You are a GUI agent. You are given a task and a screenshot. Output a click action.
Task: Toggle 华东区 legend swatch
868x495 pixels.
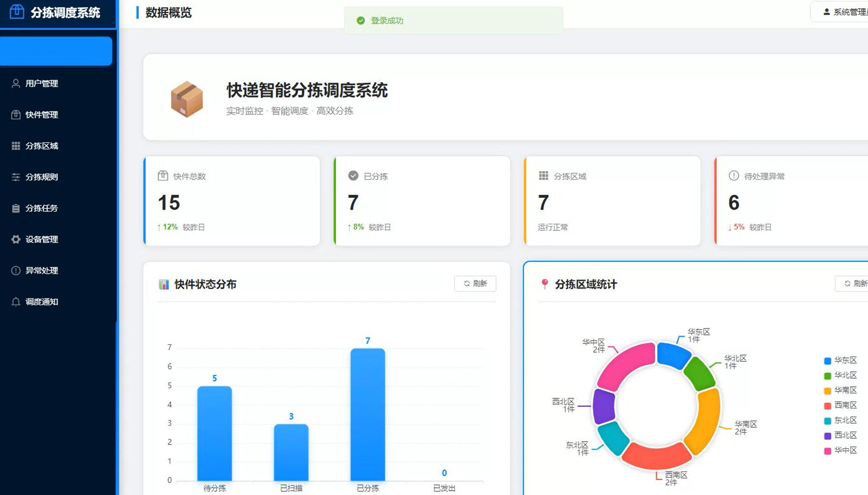(828, 361)
